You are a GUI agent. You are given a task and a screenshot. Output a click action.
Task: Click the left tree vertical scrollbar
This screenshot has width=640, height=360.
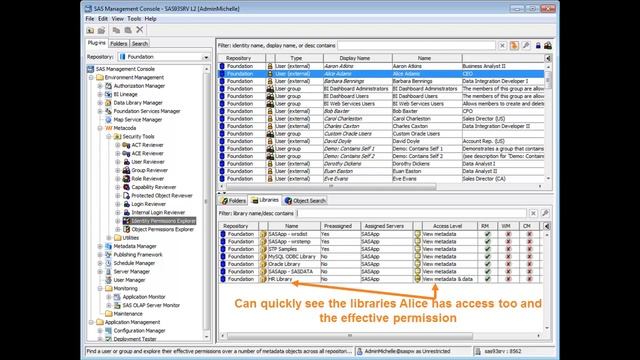[x=207, y=203]
